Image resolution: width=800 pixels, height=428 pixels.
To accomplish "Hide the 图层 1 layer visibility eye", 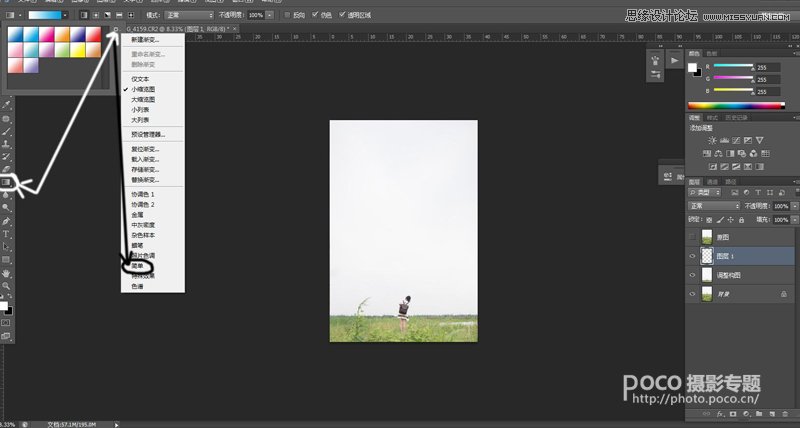I will pyautogui.click(x=692, y=256).
